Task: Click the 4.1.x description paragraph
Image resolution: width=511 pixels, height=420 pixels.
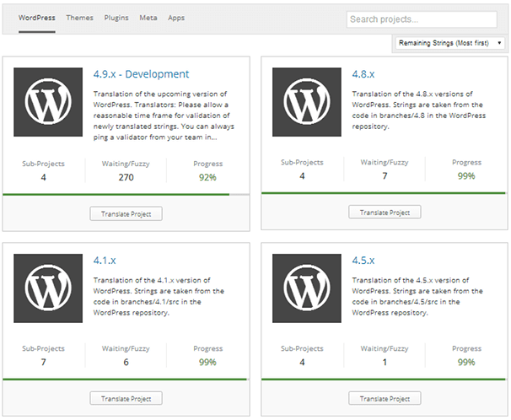Action: point(159,297)
